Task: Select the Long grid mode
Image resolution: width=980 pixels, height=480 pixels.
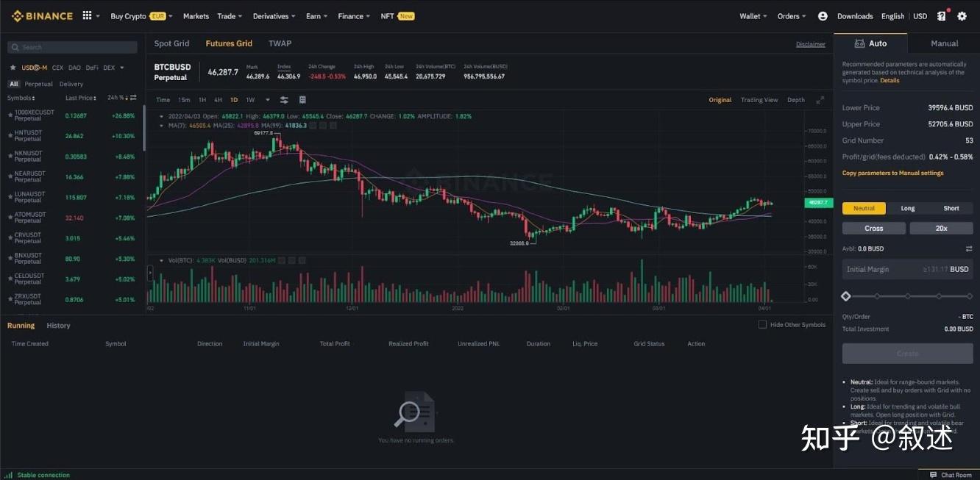Action: 908,208
